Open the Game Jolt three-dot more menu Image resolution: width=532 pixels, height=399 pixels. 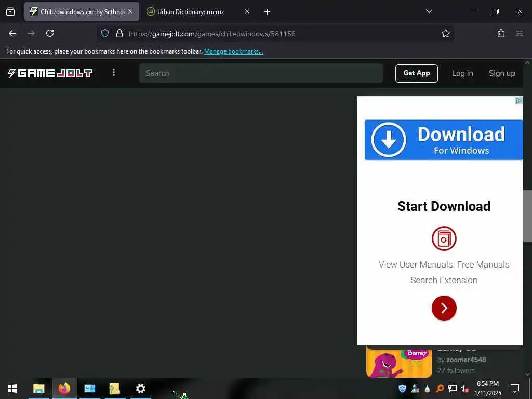coord(114,72)
